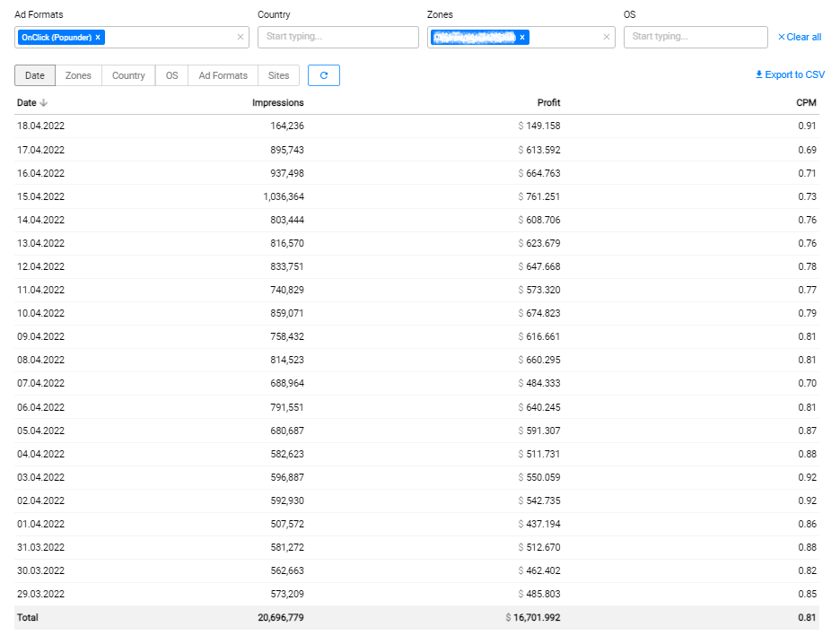
Task: Clear the Ad Formats field
Action: click(240, 37)
